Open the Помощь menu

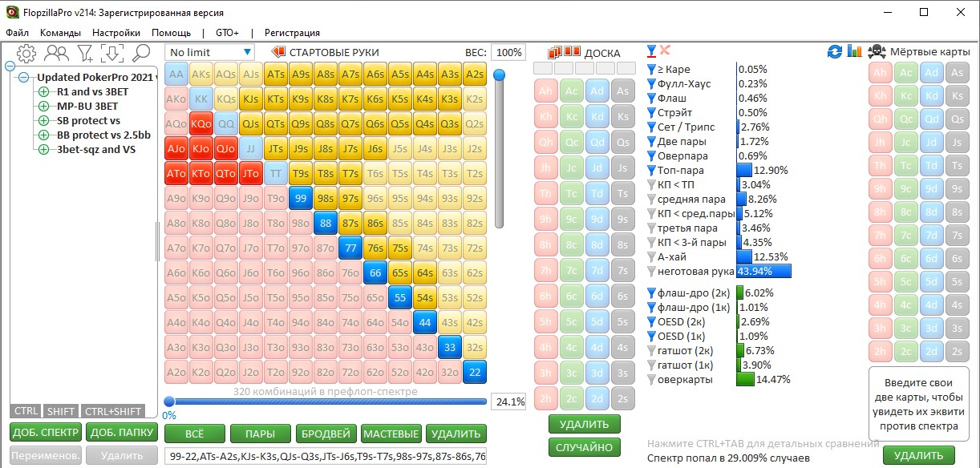(x=172, y=33)
